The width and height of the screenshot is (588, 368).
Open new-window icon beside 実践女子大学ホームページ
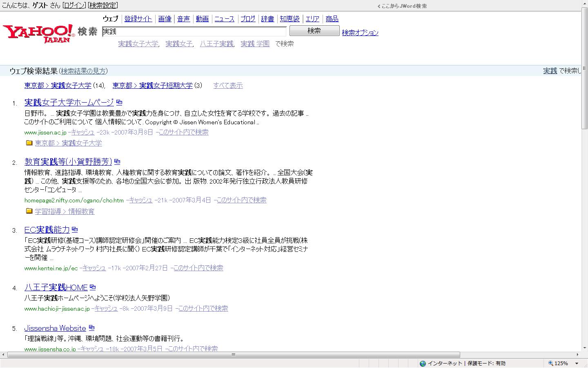119,103
